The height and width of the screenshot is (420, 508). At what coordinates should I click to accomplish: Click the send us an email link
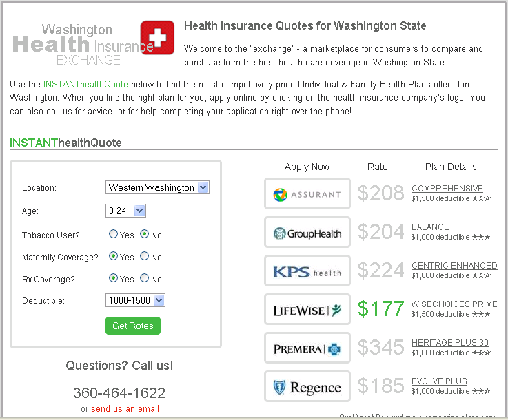coord(125,408)
